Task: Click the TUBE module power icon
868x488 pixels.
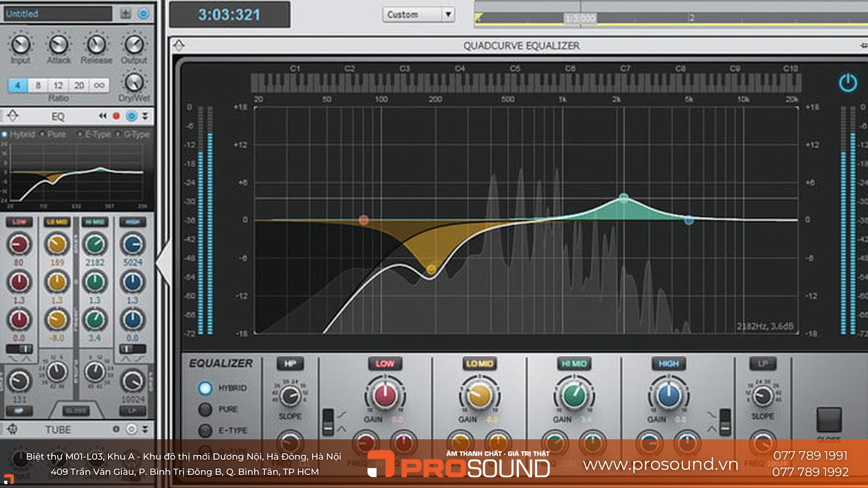Action: (131, 429)
